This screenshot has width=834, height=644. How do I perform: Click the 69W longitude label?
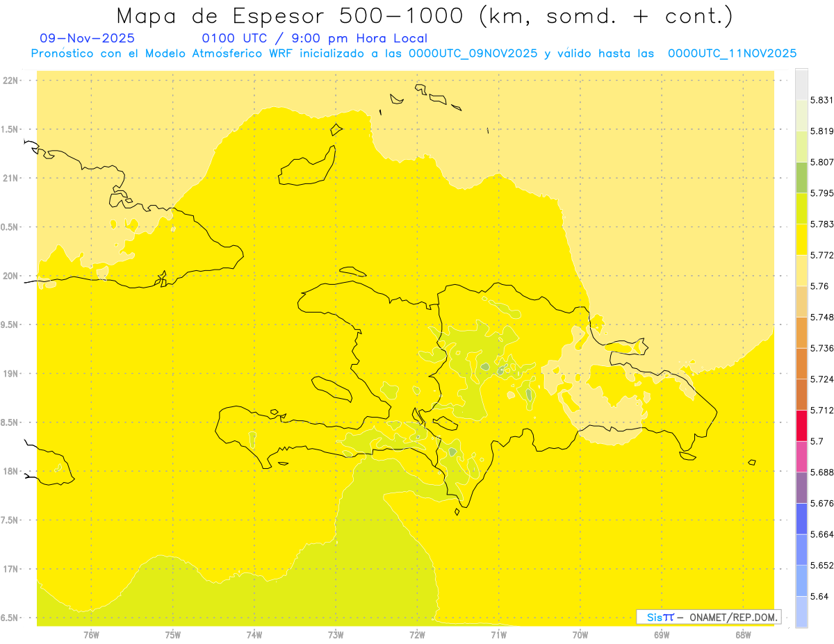tap(662, 635)
